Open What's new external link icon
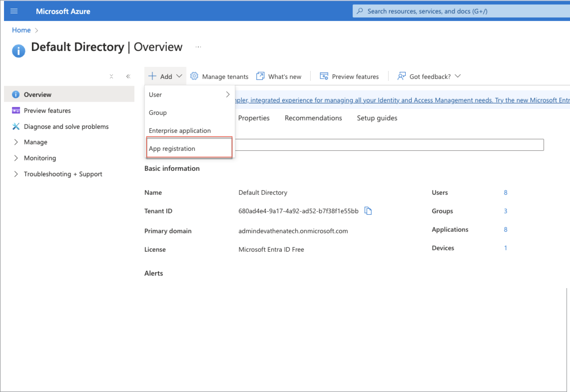This screenshot has height=392, width=570. [x=260, y=76]
